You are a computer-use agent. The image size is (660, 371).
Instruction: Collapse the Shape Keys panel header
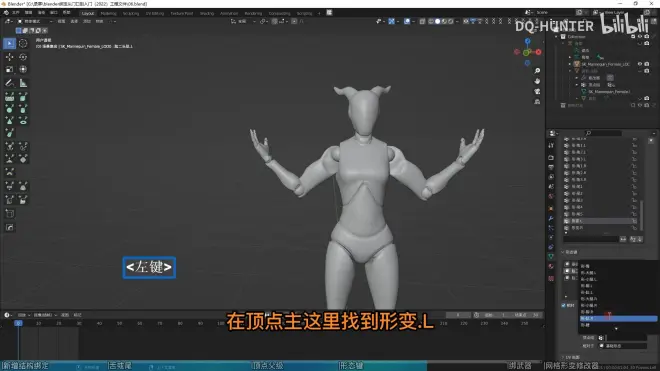[571, 252]
